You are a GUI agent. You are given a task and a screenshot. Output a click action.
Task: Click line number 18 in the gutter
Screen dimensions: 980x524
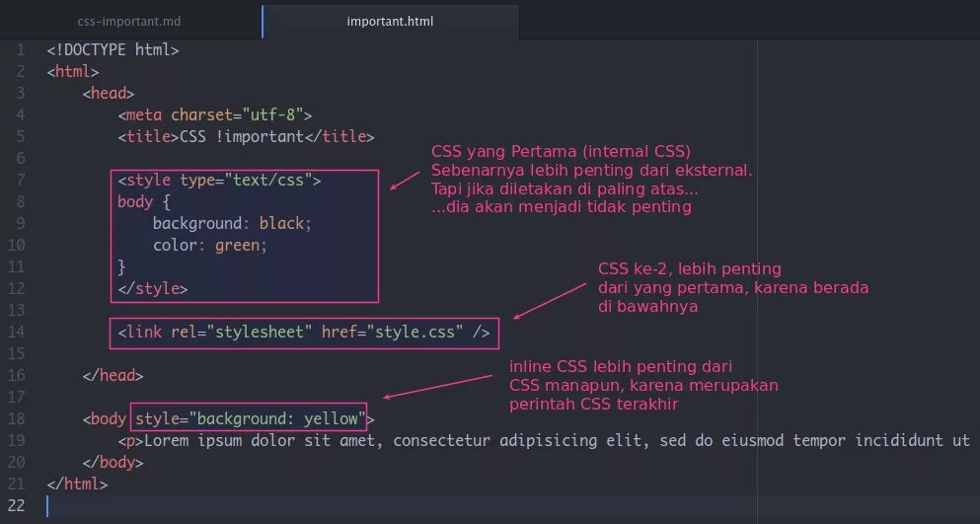[x=16, y=419]
